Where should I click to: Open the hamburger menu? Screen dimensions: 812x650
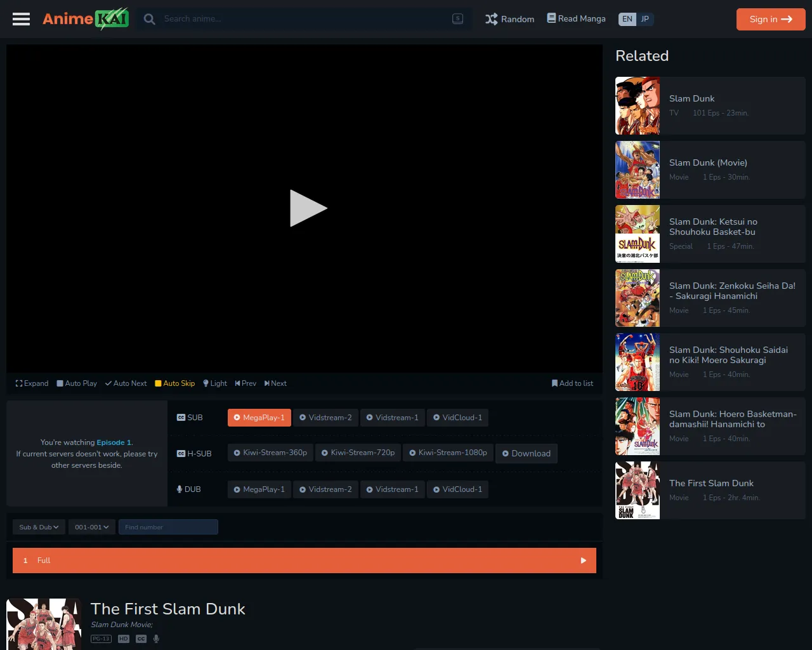21,19
